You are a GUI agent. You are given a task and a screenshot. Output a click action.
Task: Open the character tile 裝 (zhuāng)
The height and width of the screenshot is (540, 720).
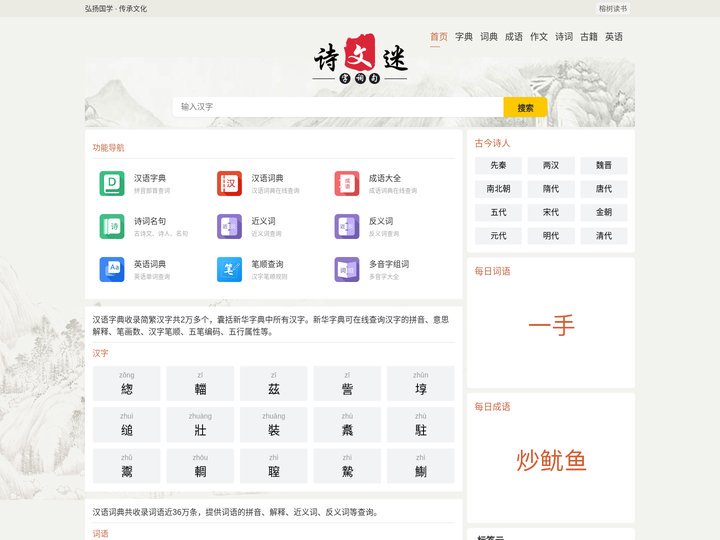(274, 425)
